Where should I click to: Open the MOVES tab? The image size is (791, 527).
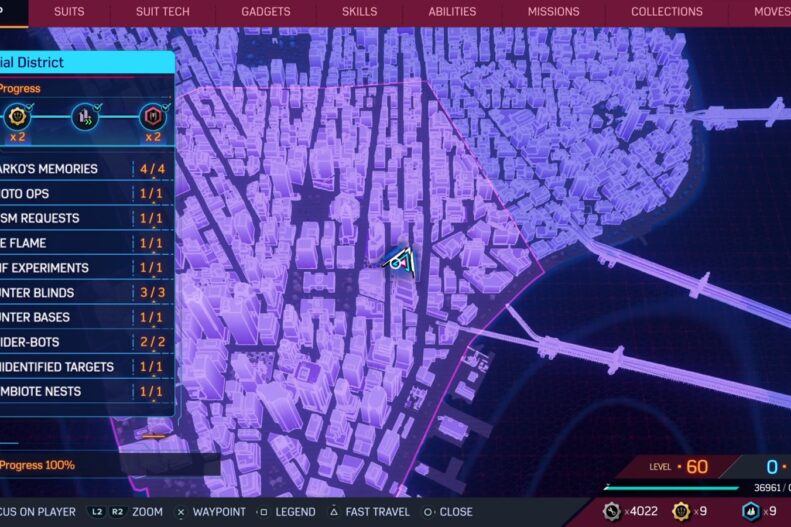pyautogui.click(x=772, y=12)
